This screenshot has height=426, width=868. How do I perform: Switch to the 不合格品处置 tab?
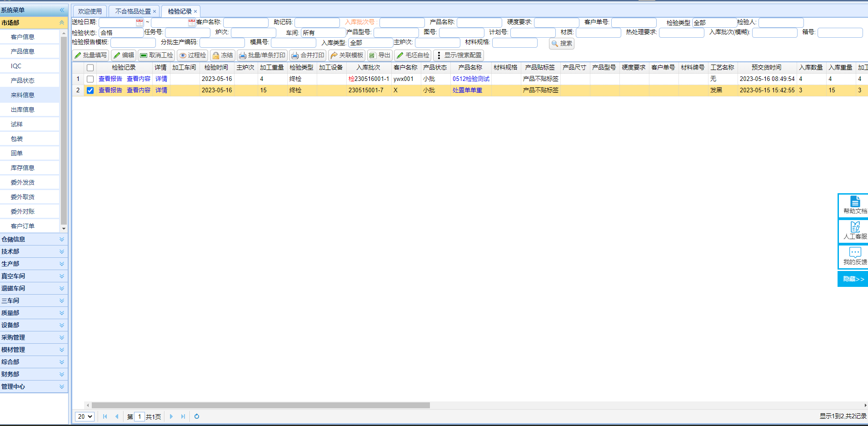click(133, 11)
